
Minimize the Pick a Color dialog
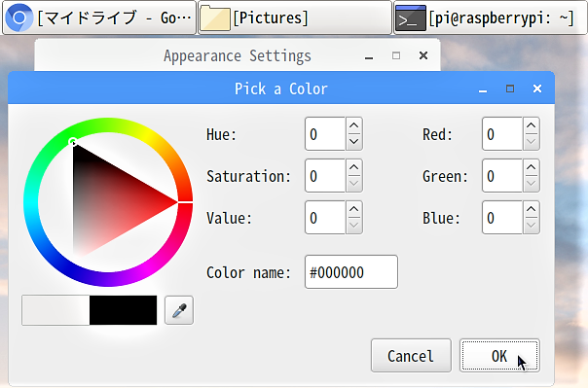tap(483, 89)
